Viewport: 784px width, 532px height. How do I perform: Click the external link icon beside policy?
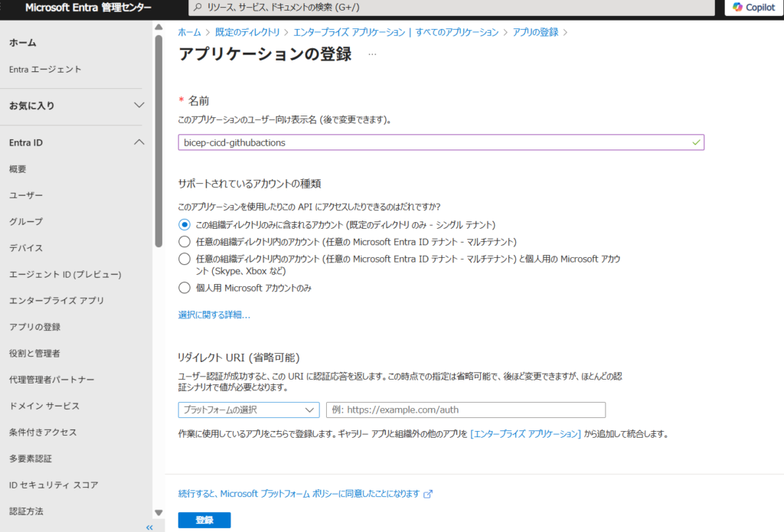pos(428,494)
